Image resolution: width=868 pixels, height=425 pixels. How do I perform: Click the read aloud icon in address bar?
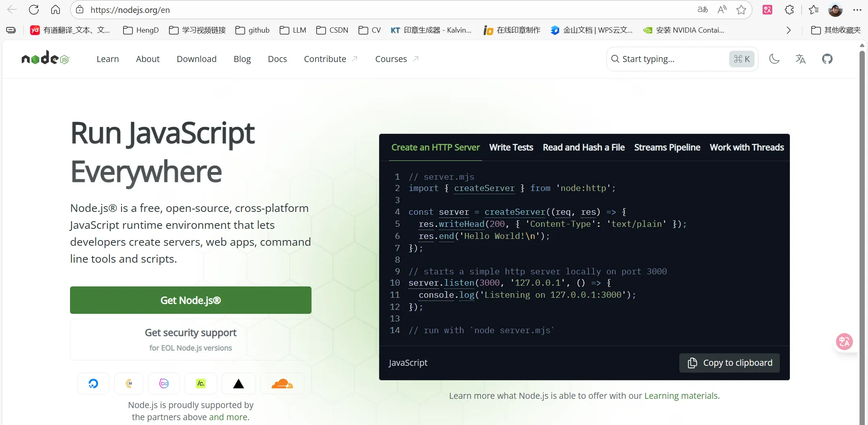tap(722, 10)
